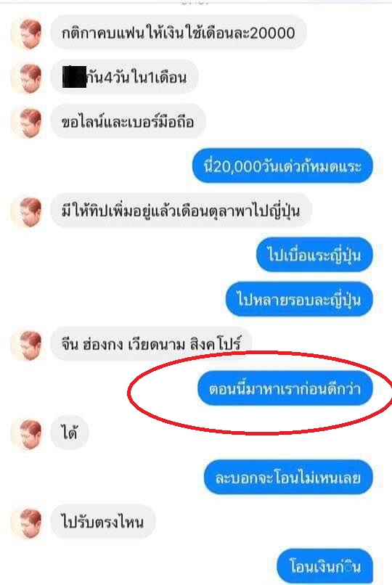The image size is (392, 585).
Task: Open the profile picture next to the Line and phone request
Action: (26, 123)
